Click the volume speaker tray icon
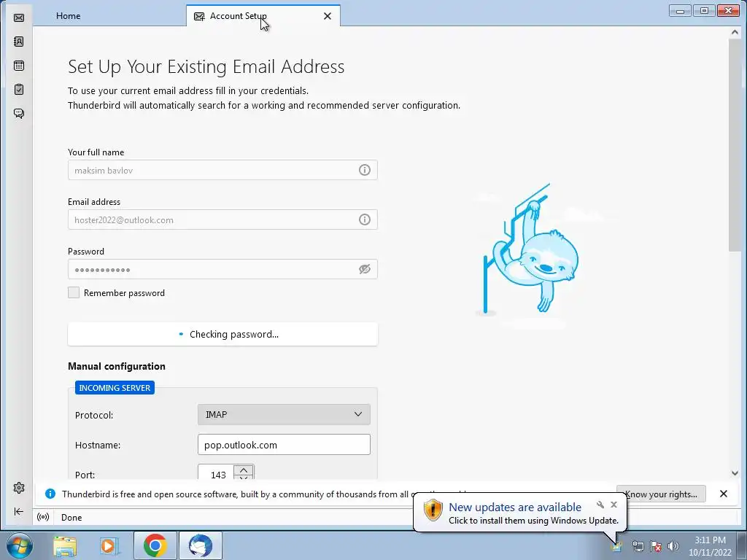Viewport: 747px width, 560px height. 673,546
